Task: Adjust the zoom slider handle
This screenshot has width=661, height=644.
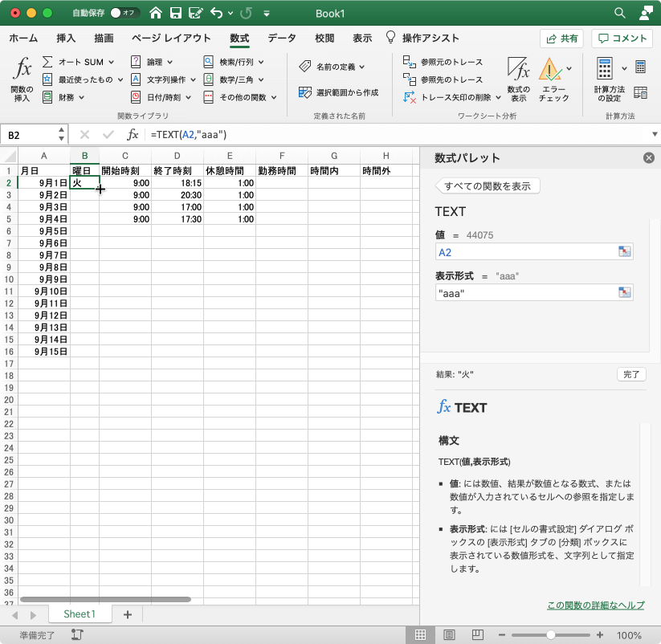Action: 550,634
